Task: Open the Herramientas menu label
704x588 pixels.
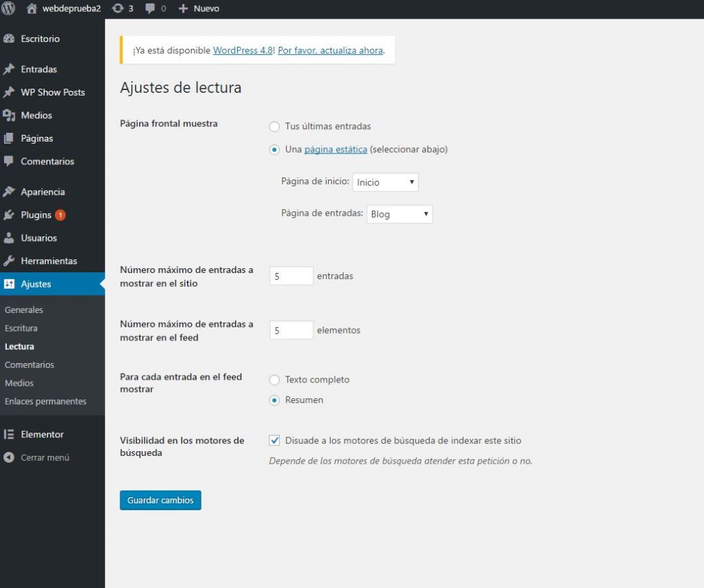Action: coord(49,261)
